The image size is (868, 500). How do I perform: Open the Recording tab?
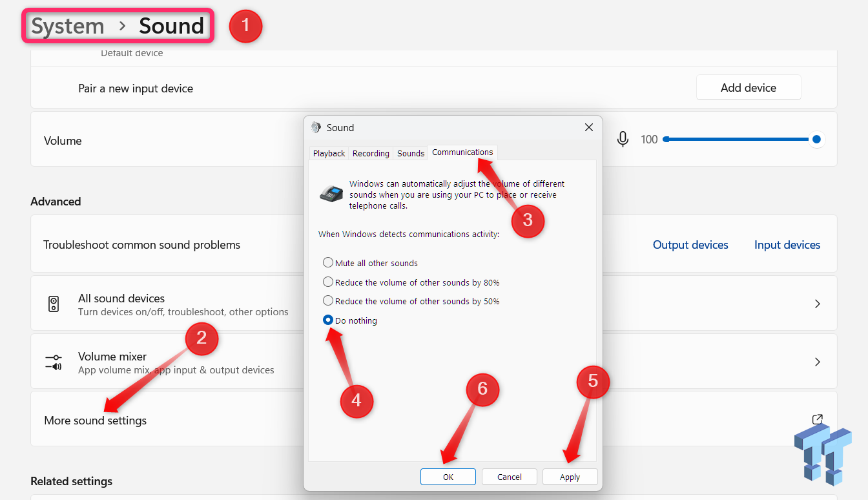[371, 153]
